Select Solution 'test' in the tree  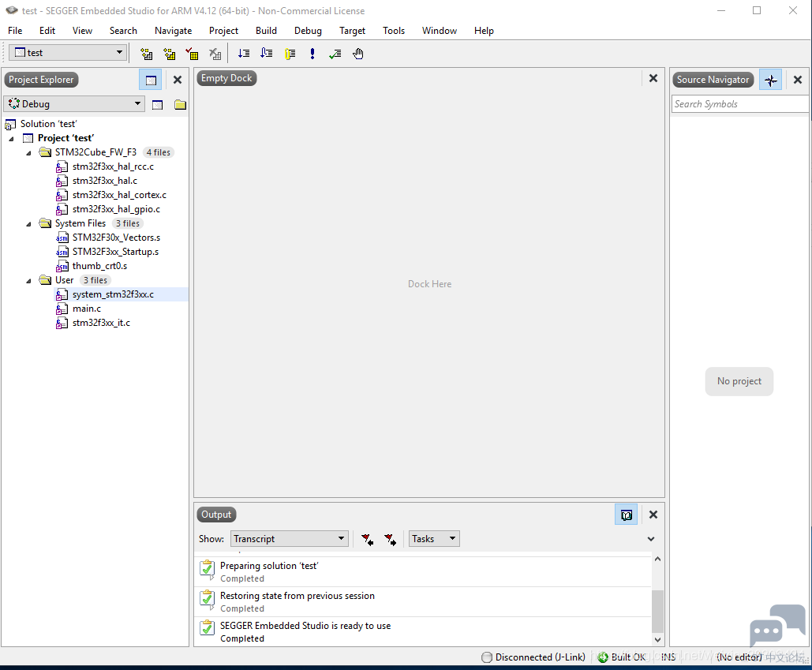[x=48, y=124]
